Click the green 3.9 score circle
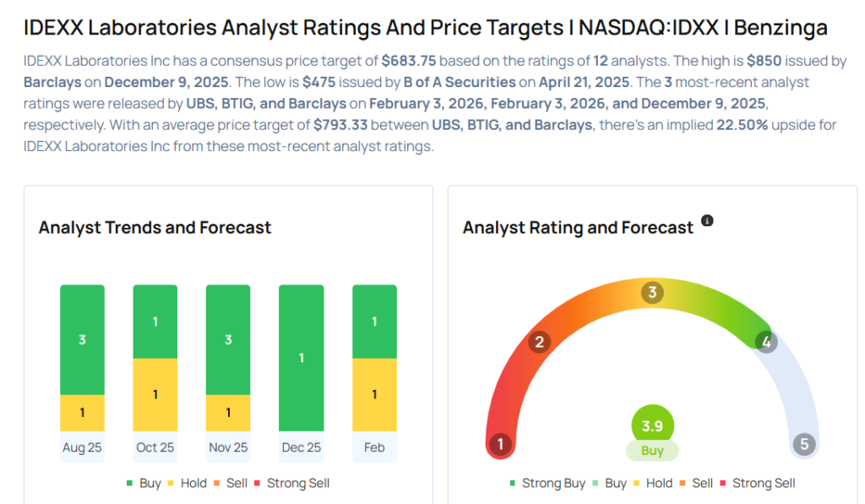Screen dimensions: 865x504 click(x=652, y=425)
